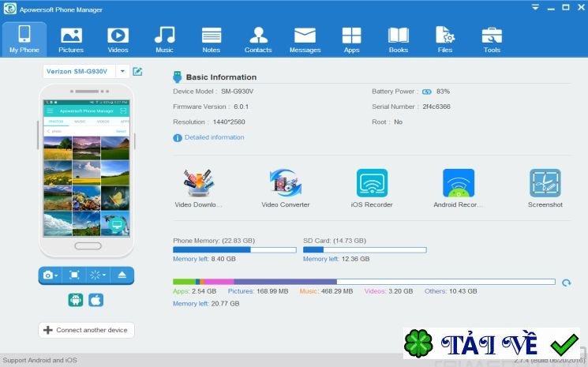Click the Apps 2.54 GB storage label

point(194,291)
